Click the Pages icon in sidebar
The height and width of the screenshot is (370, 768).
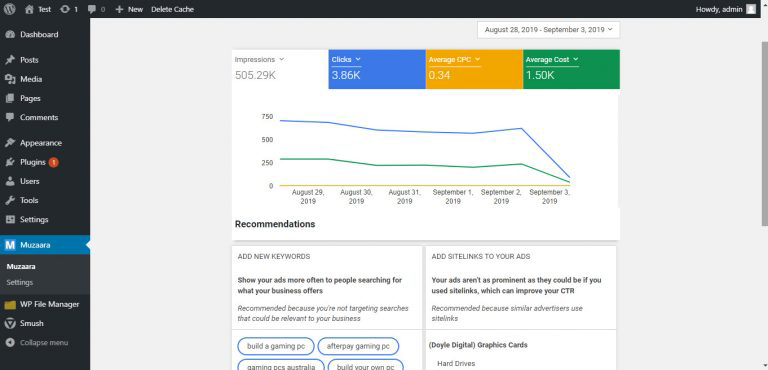pyautogui.click(x=10, y=99)
